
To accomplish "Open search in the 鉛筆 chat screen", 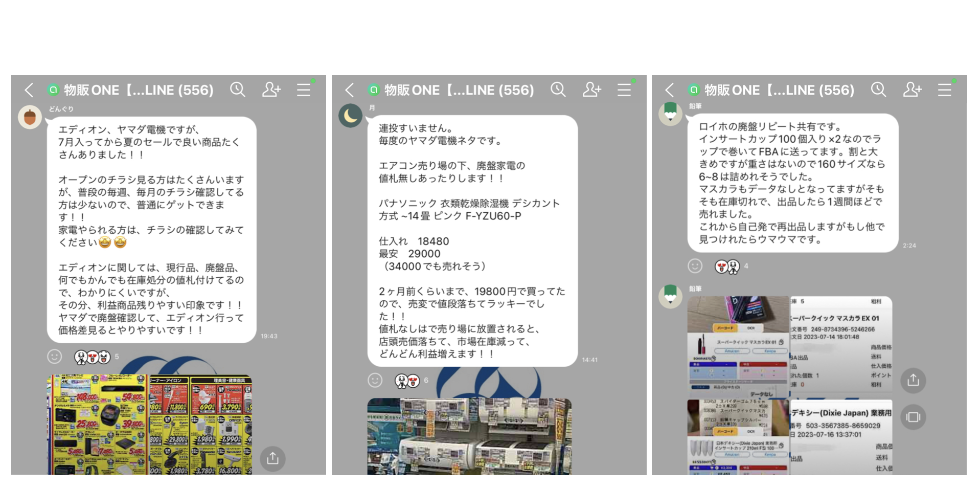I will 878,90.
